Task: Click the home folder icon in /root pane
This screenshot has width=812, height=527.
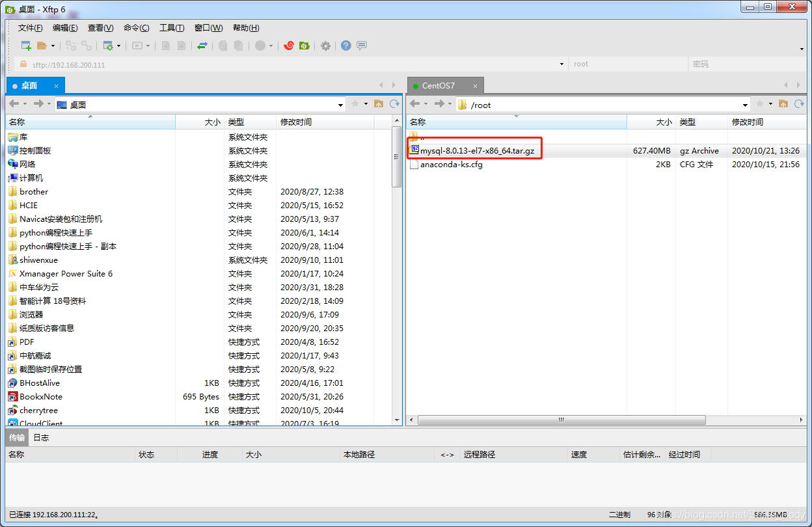Action: click(x=783, y=104)
